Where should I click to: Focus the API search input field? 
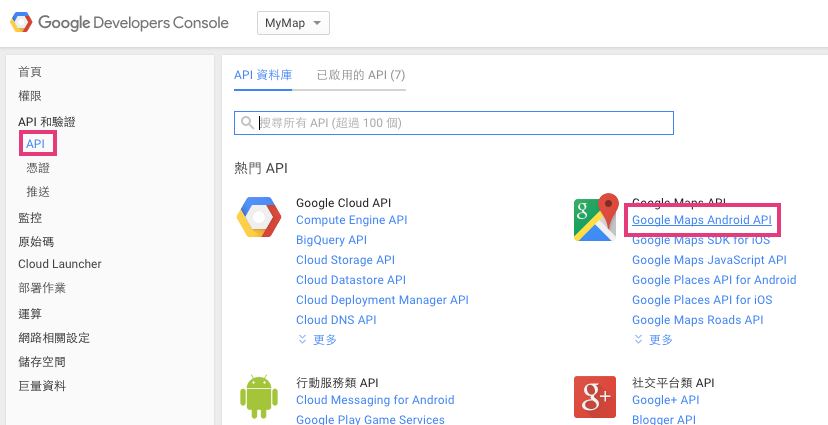454,123
